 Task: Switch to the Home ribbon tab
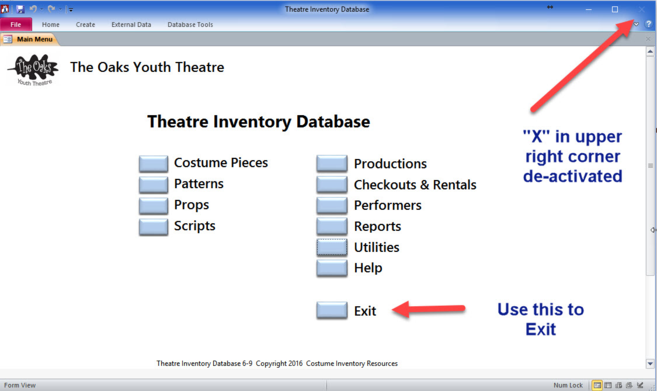(51, 24)
